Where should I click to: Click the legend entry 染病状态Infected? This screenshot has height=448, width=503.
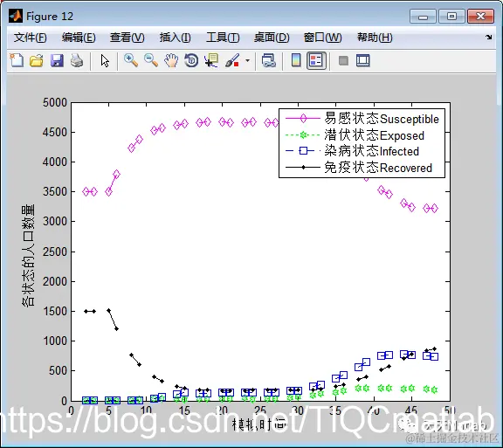pyautogui.click(x=371, y=151)
